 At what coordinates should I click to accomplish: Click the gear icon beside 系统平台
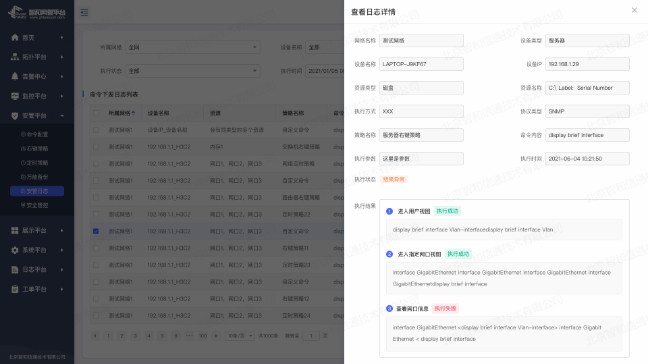click(15, 250)
